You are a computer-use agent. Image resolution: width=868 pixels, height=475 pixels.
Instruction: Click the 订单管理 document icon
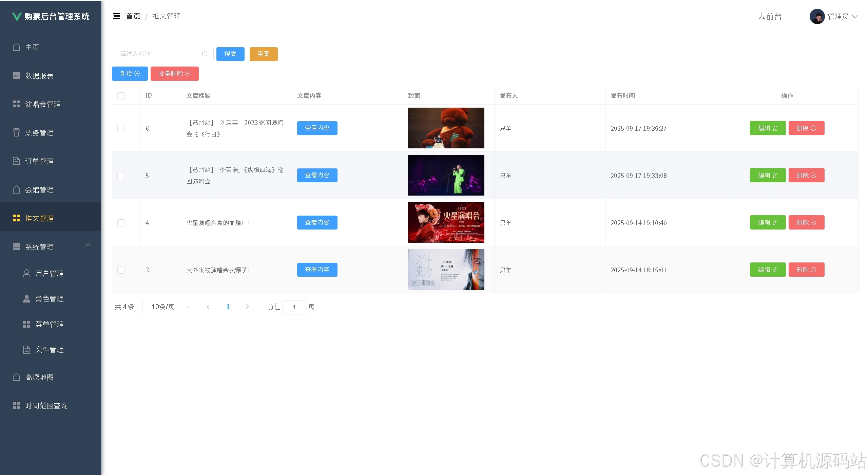click(16, 161)
